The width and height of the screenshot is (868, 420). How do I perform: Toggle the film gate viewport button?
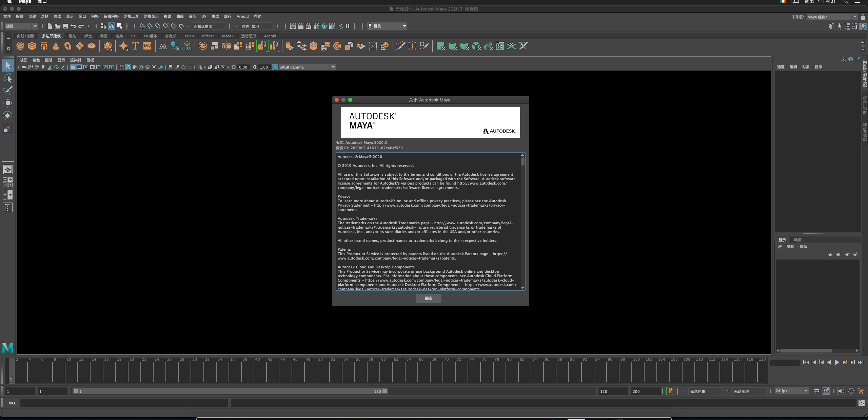coord(79,67)
